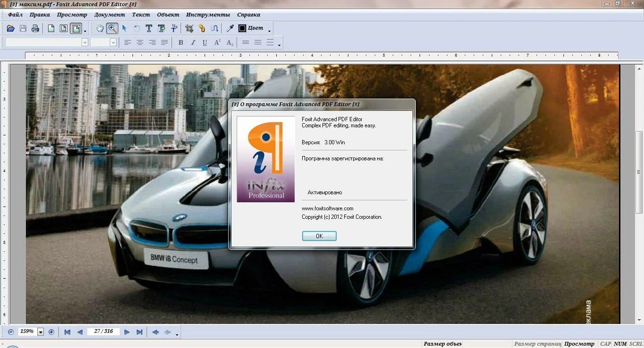
Task: Open the Инструменты menu
Action: 208,15
